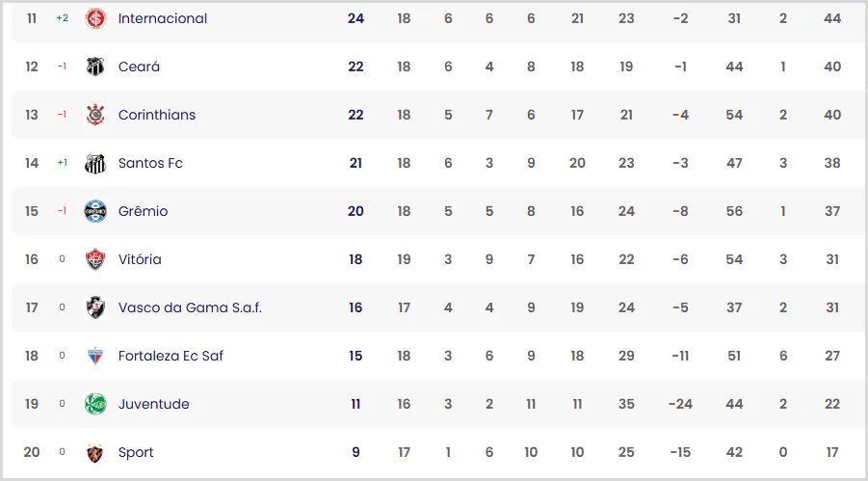Click Juventude's -24 goal difference cell
Image resolution: width=868 pixels, height=481 pixels.
680,404
